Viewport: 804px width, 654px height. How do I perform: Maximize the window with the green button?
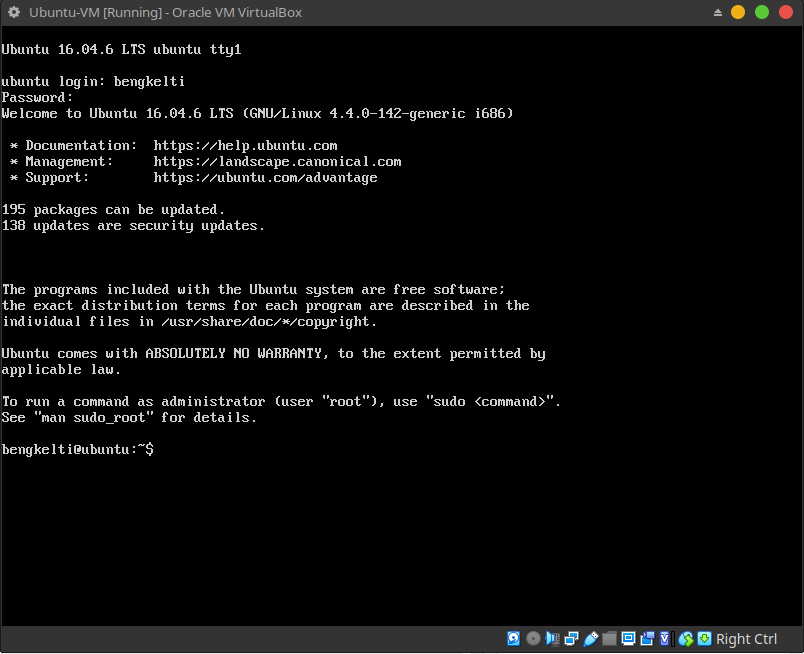762,12
